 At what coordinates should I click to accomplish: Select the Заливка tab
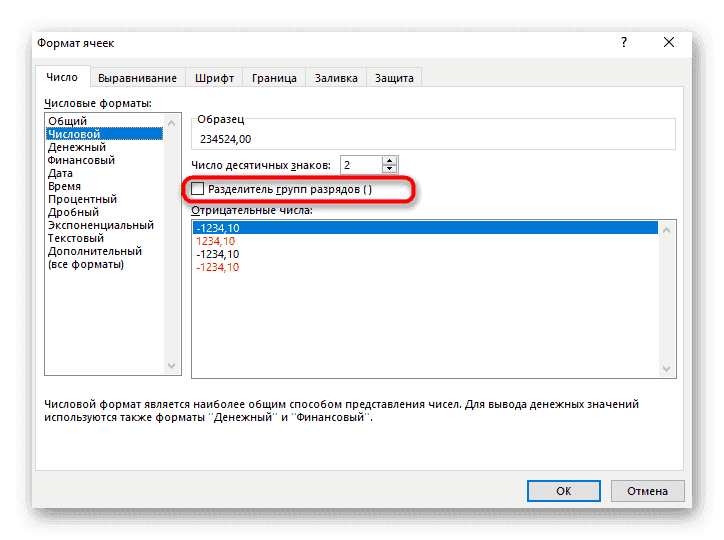[x=336, y=78]
